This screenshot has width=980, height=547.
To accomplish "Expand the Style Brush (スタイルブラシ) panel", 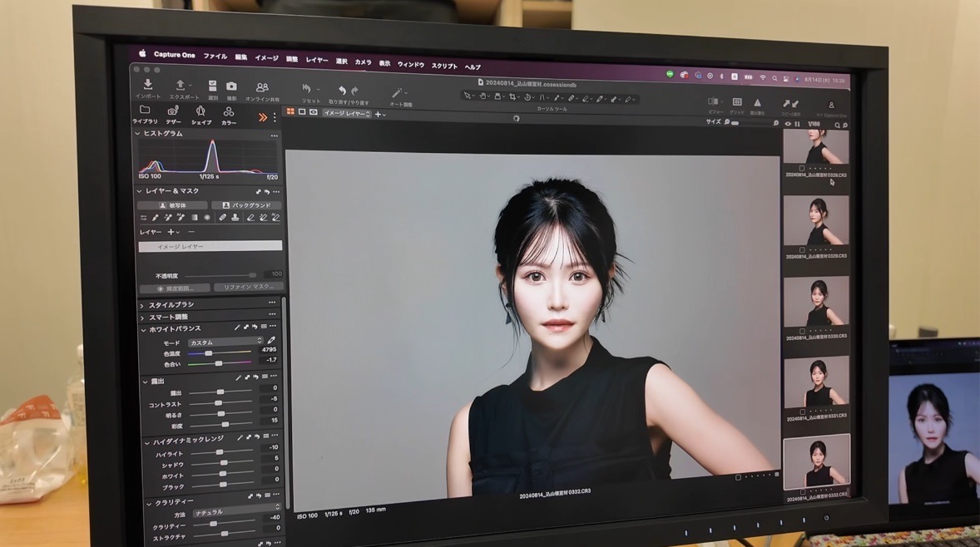I will pyautogui.click(x=142, y=305).
